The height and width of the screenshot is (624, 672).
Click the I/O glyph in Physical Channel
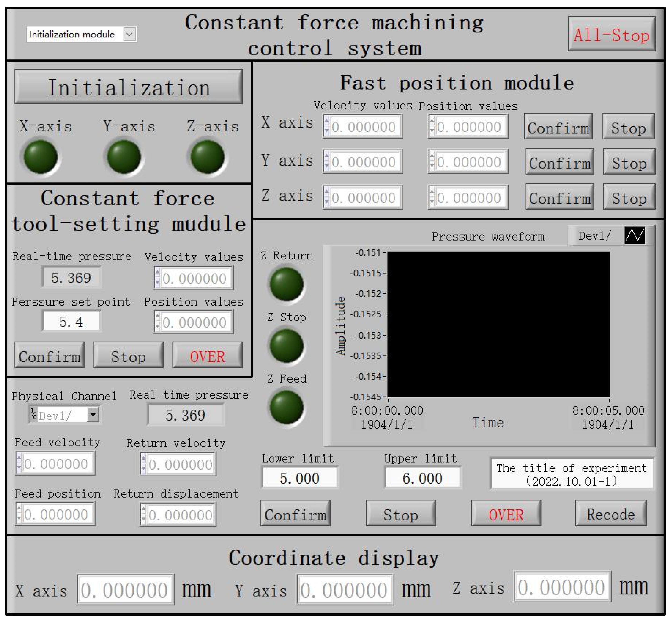33,414
